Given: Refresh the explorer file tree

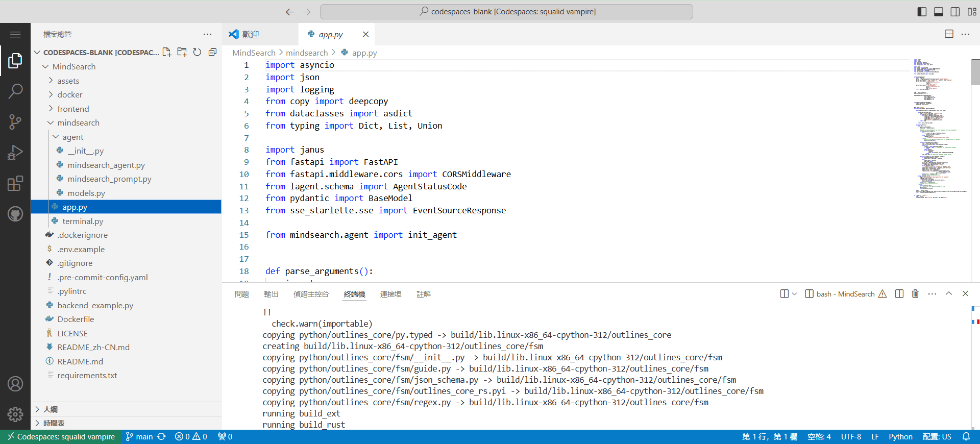Looking at the screenshot, I should tap(197, 52).
